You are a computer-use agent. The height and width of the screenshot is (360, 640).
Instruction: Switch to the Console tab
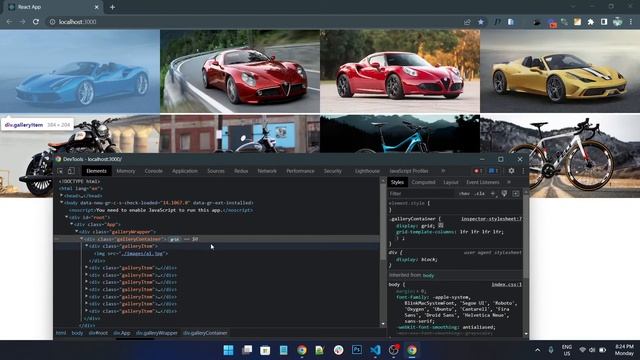(x=153, y=171)
